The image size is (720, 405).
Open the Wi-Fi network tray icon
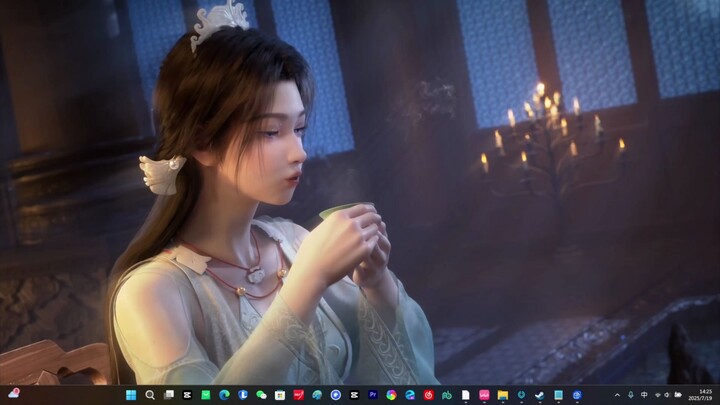coord(658,395)
